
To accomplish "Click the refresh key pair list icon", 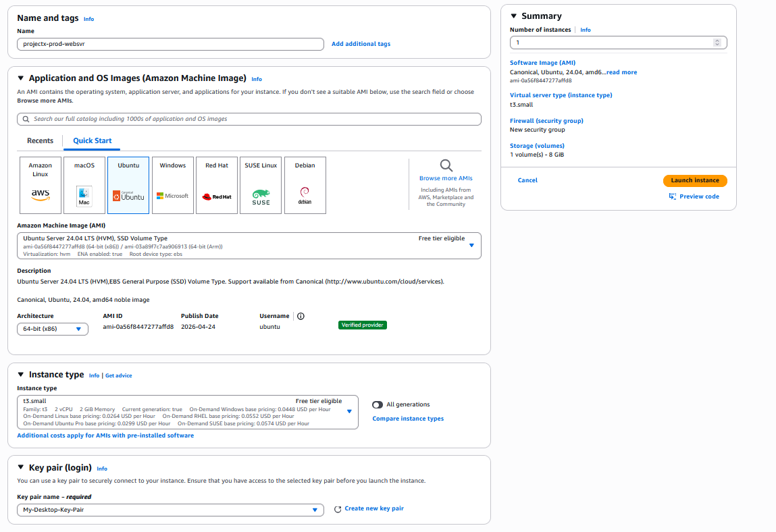I will (338, 509).
